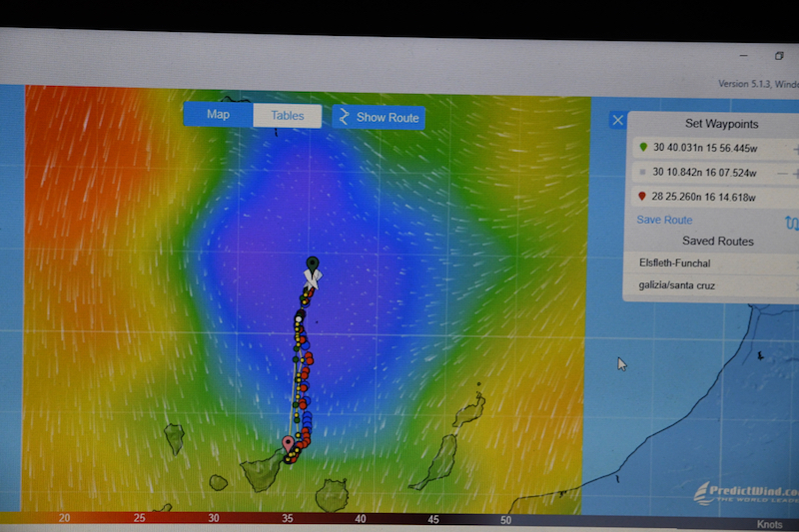Click the Saved Routes heading

(x=718, y=242)
